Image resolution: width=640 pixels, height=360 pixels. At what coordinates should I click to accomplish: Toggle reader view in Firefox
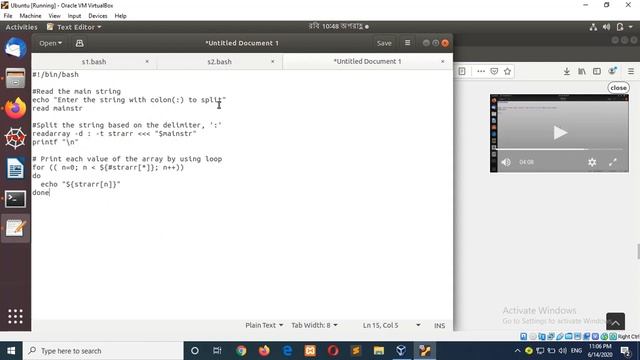tap(462, 71)
